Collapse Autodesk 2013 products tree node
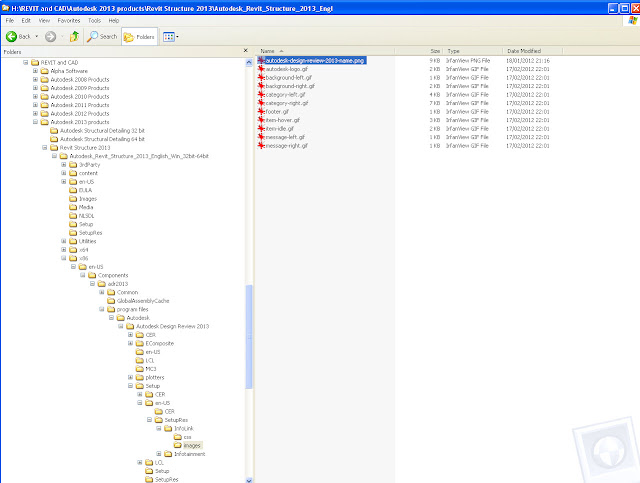This screenshot has height=483, width=640. pos(36,122)
